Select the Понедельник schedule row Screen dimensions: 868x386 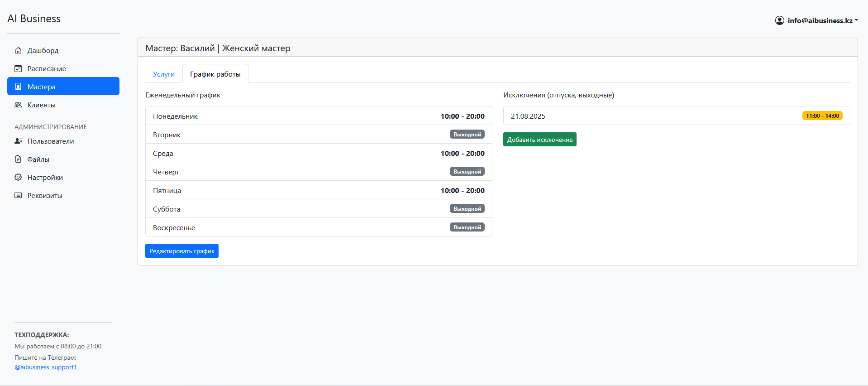point(319,116)
